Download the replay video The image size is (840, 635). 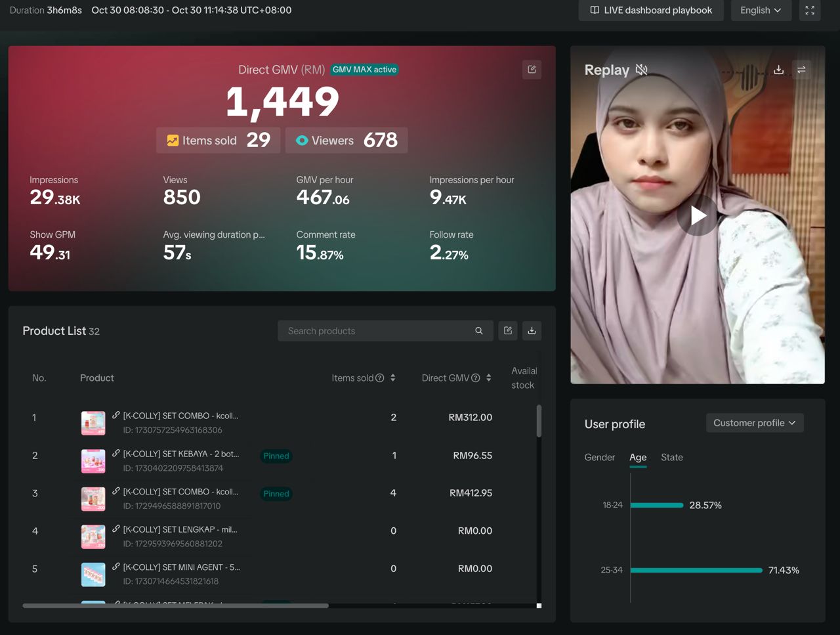coord(778,70)
